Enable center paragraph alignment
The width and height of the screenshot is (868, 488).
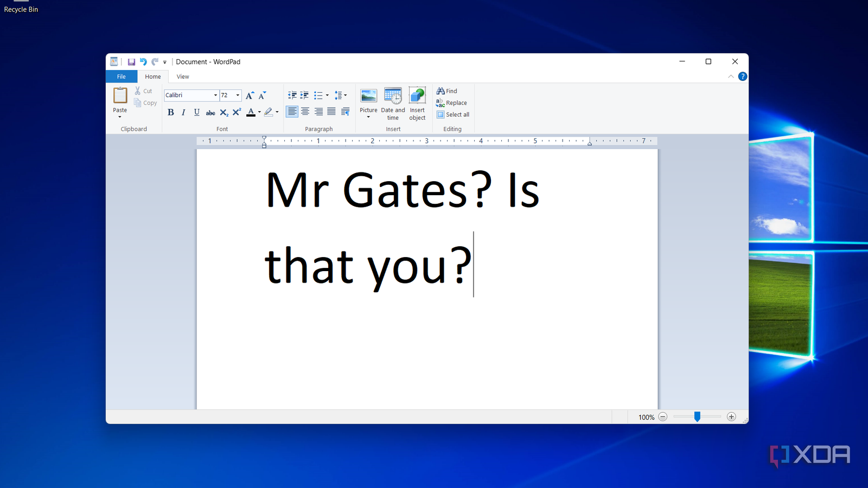[305, 112]
